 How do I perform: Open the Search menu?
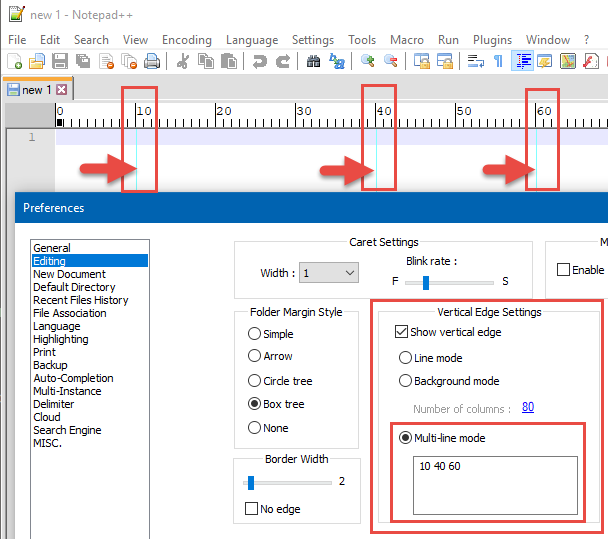pos(91,40)
